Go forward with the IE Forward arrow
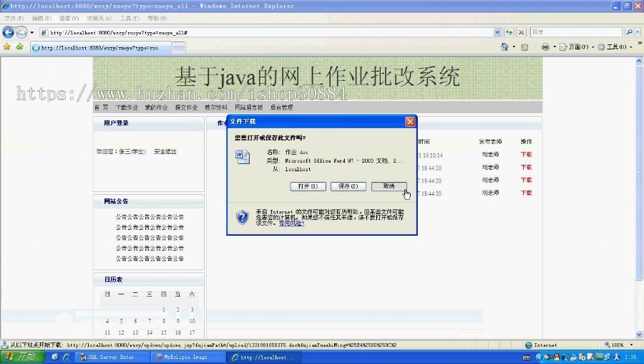This screenshot has height=364, width=644. click(x=21, y=32)
